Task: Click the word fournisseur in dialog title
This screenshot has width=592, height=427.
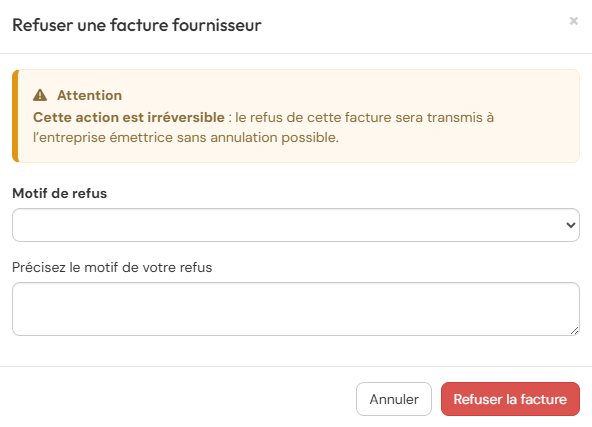Action: 217,25
